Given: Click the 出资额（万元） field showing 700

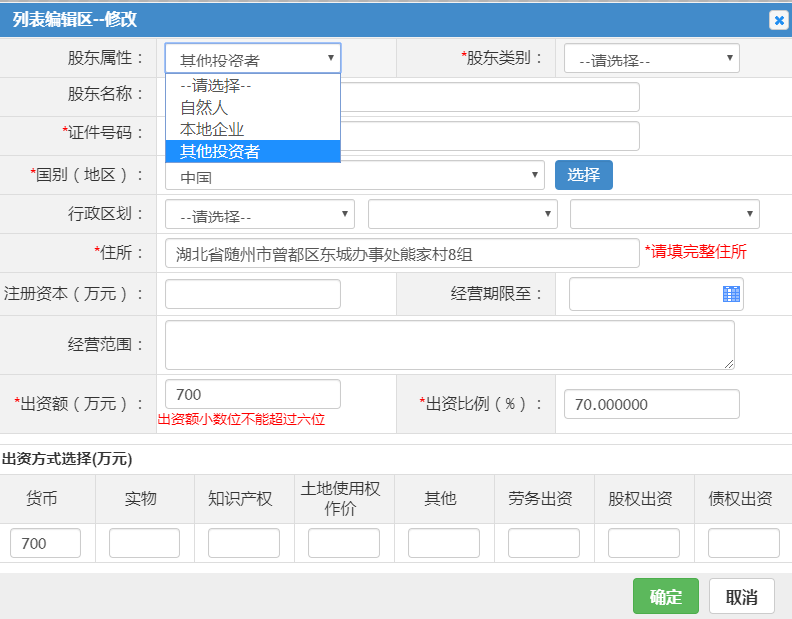Looking at the screenshot, I should pyautogui.click(x=253, y=394).
